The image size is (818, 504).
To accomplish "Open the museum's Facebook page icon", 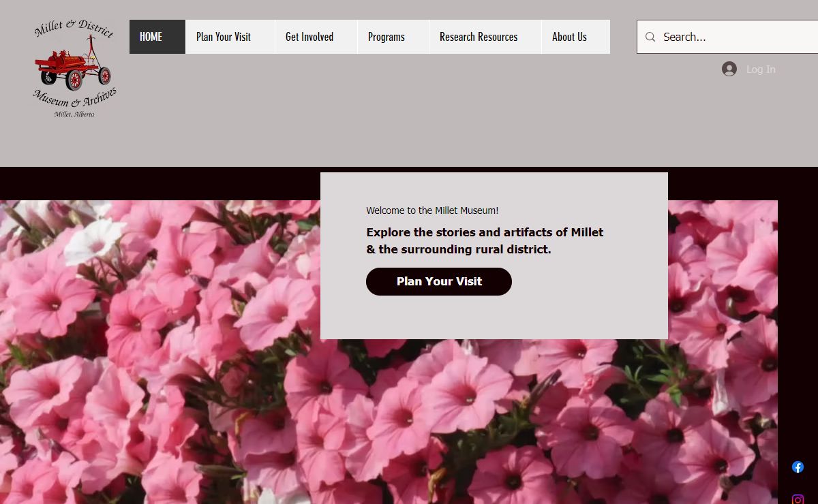I will [798, 467].
